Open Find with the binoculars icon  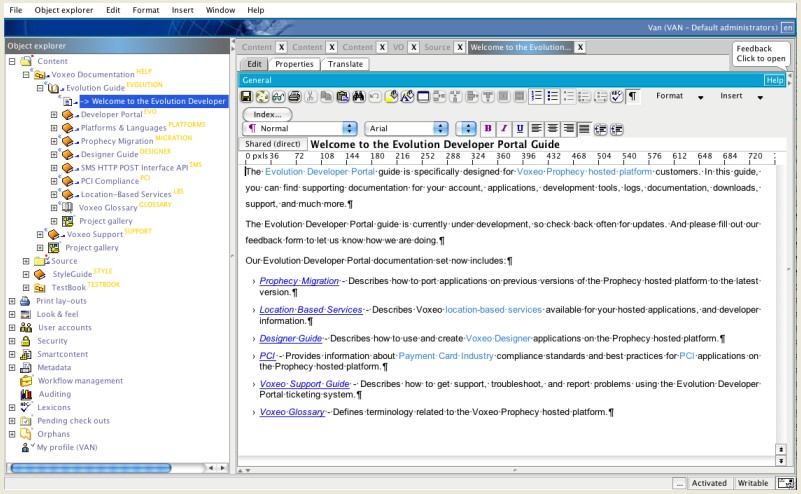tap(359, 97)
